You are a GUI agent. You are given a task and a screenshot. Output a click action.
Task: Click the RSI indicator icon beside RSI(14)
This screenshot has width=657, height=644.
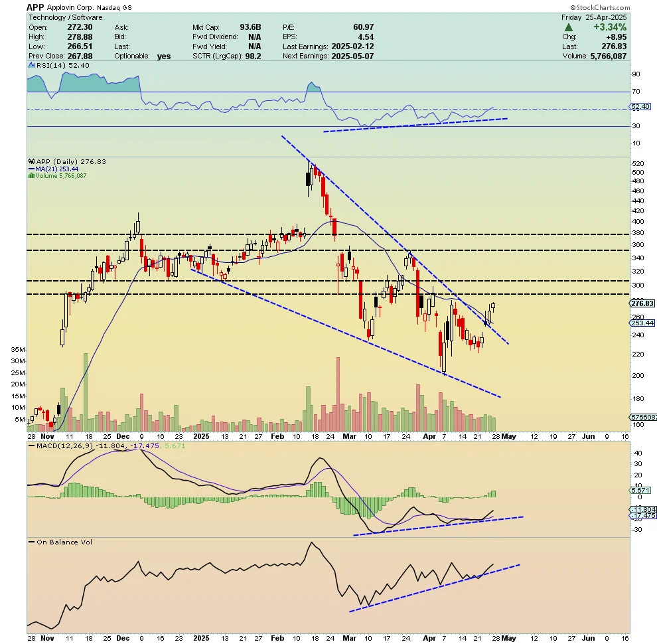(x=31, y=66)
